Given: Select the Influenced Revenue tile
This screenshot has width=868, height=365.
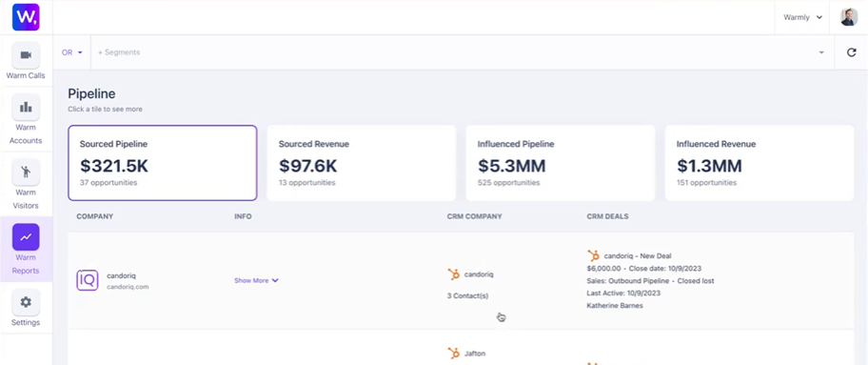Looking at the screenshot, I should (759, 163).
